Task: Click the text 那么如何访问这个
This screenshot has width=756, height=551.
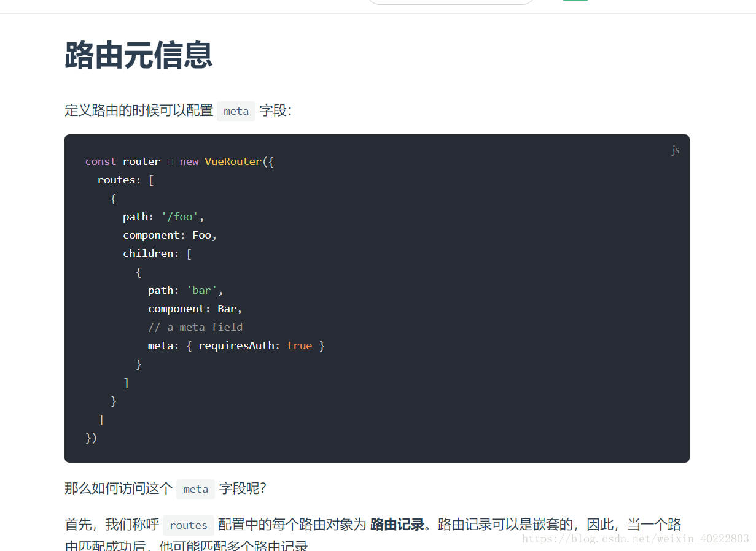Action: pyautogui.click(x=119, y=489)
